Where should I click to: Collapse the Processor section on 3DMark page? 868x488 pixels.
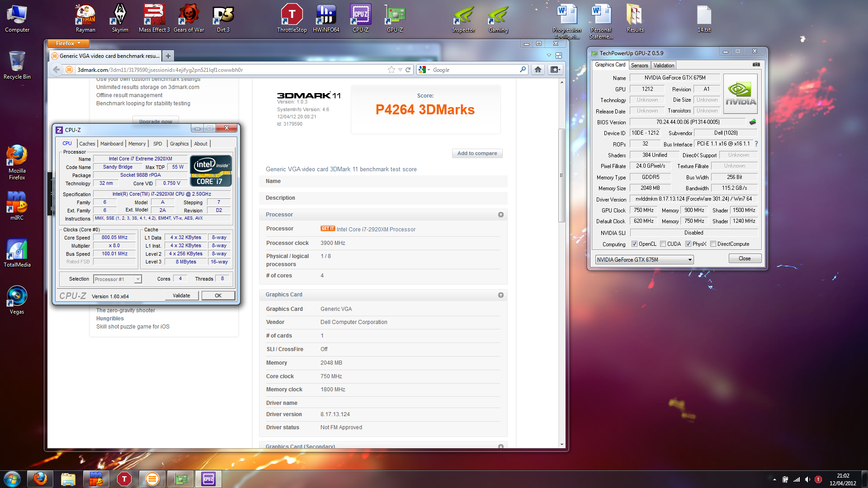click(501, 215)
